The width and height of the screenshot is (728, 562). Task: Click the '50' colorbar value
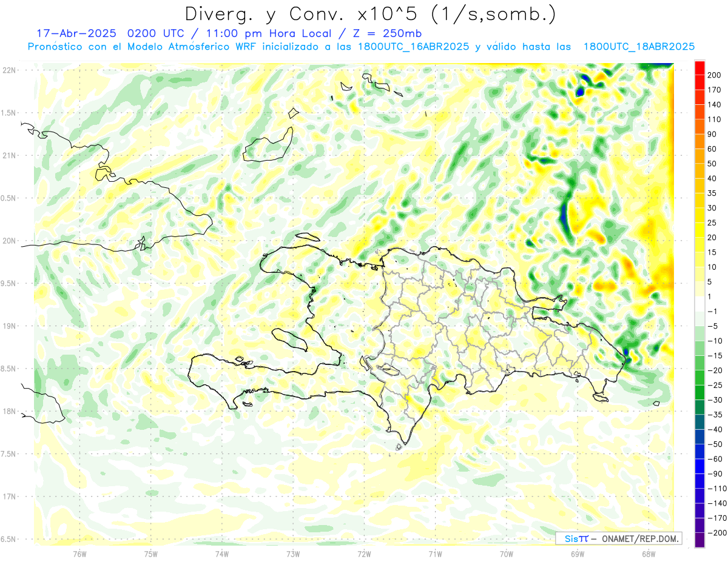712,164
